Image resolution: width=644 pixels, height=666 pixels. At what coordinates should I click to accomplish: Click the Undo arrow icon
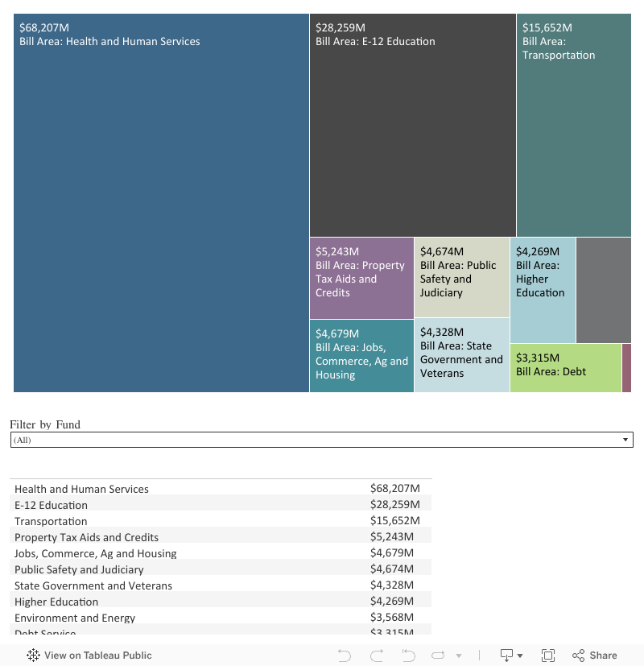[345, 656]
